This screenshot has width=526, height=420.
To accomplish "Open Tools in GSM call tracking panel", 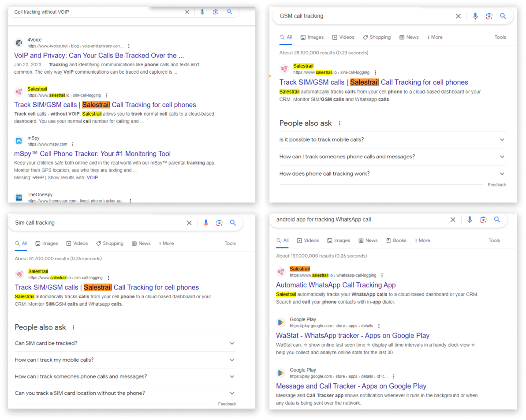I will (x=500, y=37).
